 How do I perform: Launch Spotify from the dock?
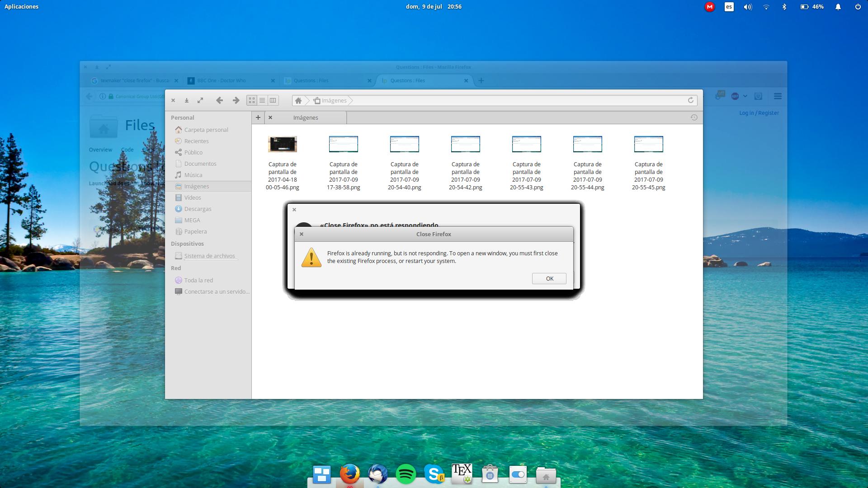pyautogui.click(x=406, y=474)
